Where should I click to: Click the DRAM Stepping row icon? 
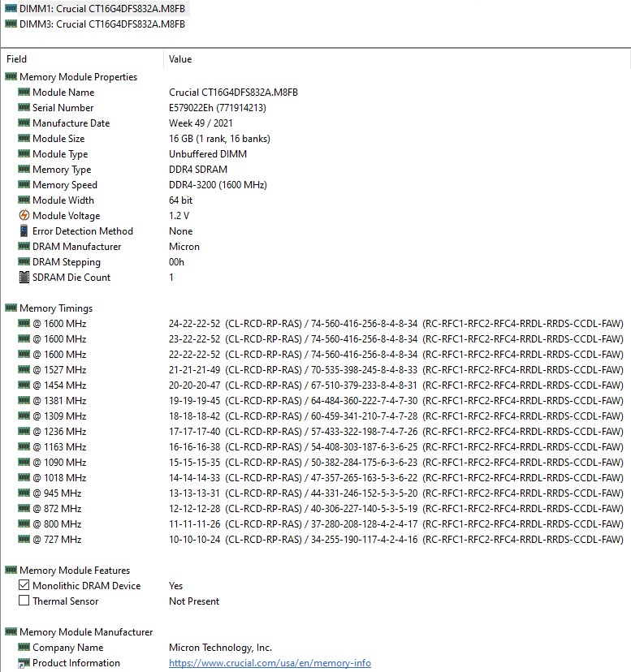pos(24,261)
